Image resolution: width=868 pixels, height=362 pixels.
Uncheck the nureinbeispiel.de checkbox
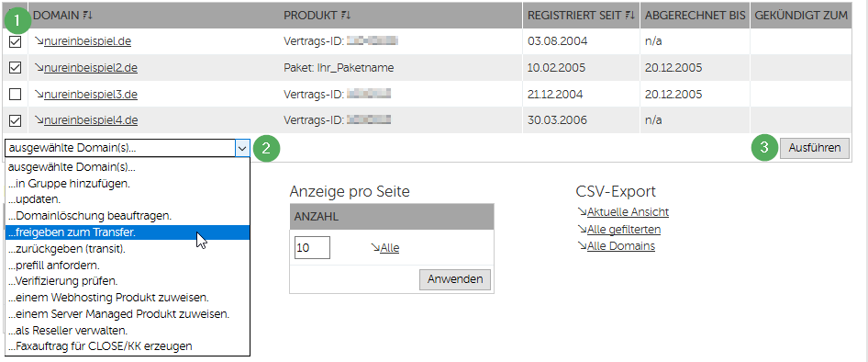(x=16, y=41)
